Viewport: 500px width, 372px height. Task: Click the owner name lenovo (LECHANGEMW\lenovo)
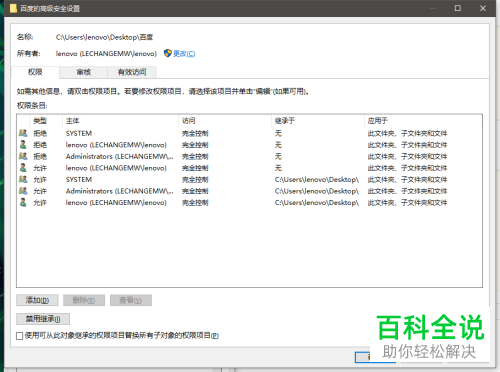(106, 54)
